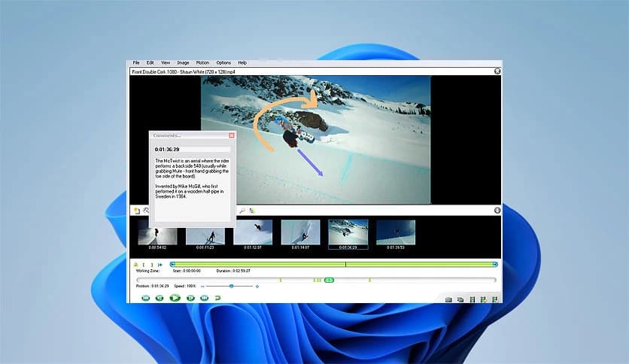The image size is (629, 364).
Task: Click the purple arrow drawing on the video
Action: (x=310, y=162)
